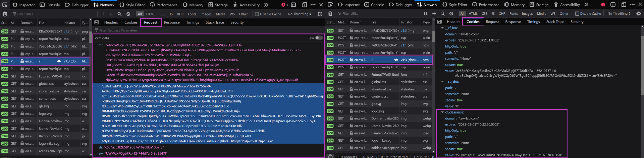
Task: Open the search magnifier in the right panel
Action: [x=442, y=14]
